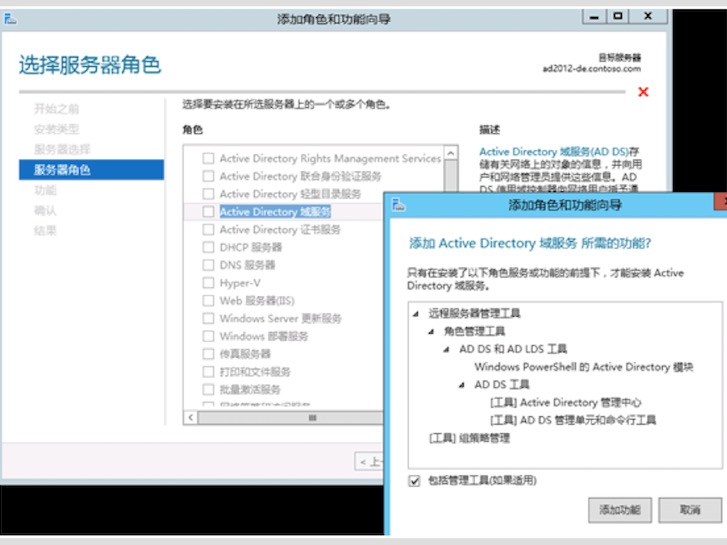This screenshot has width=727, height=545.
Task: Check the Windows 部署服务 checkbox
Action: pos(208,336)
